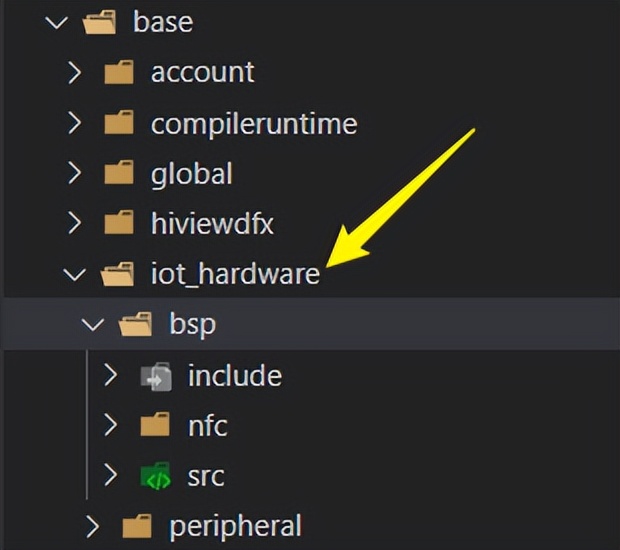Click the iot_hardware open-folder icon
The width and height of the screenshot is (620, 550).
pos(118,274)
